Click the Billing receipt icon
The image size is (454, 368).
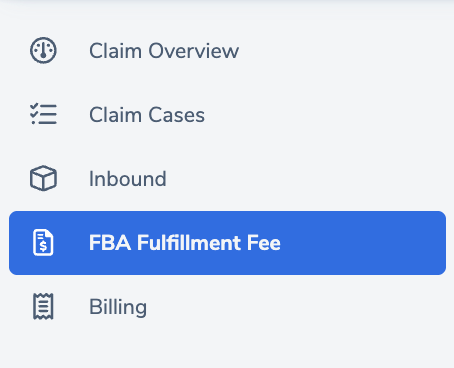coord(43,306)
